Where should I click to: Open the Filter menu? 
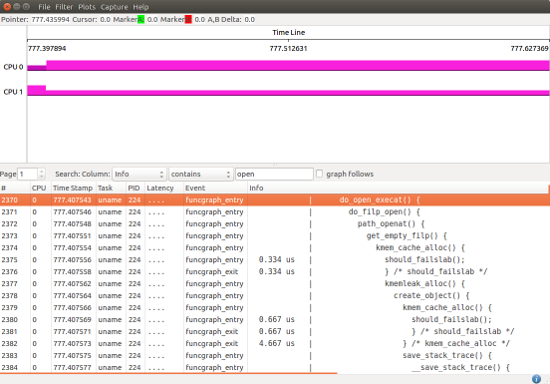coord(64,7)
